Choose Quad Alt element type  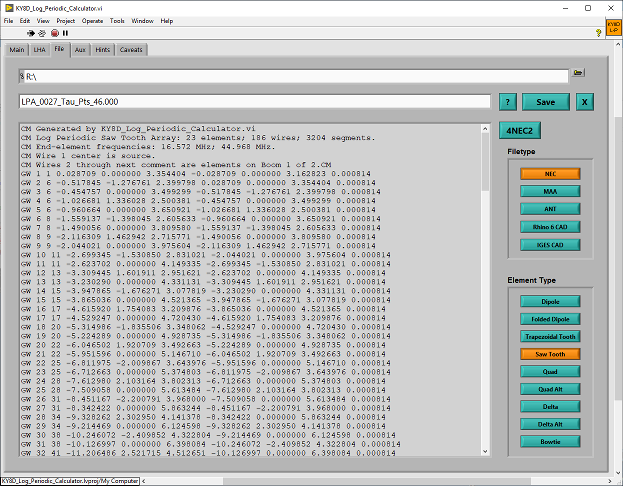(550, 389)
